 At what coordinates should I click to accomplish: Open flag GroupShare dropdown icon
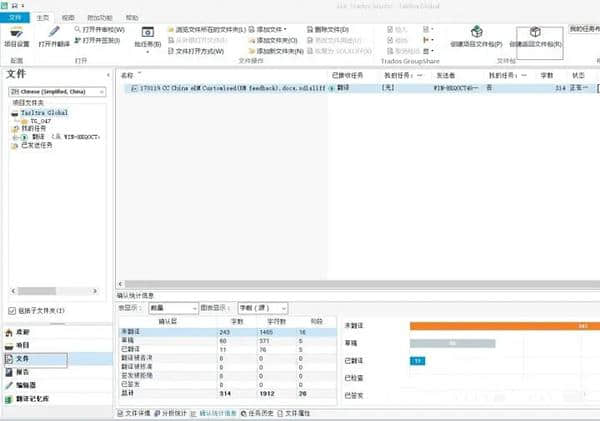(x=428, y=40)
